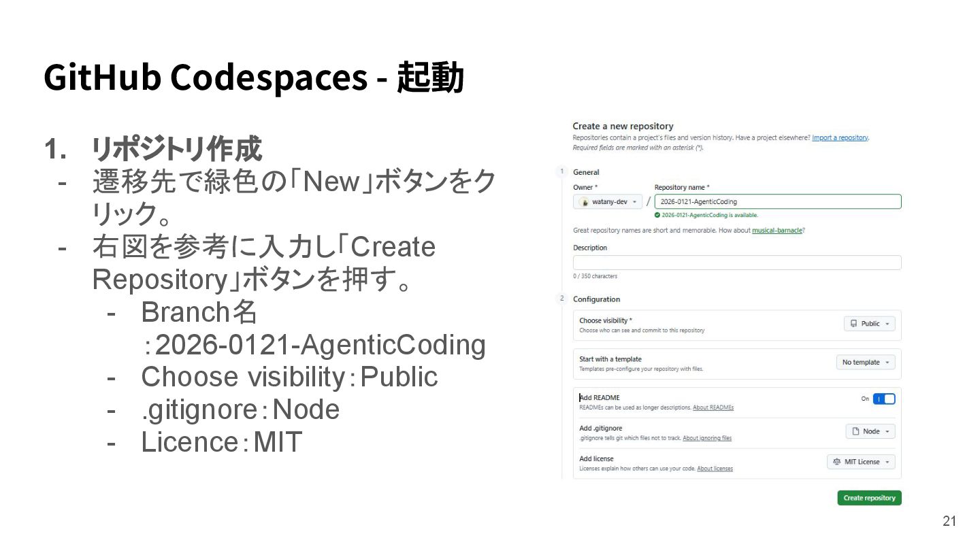Click the 'Start with a template' label

click(610, 359)
